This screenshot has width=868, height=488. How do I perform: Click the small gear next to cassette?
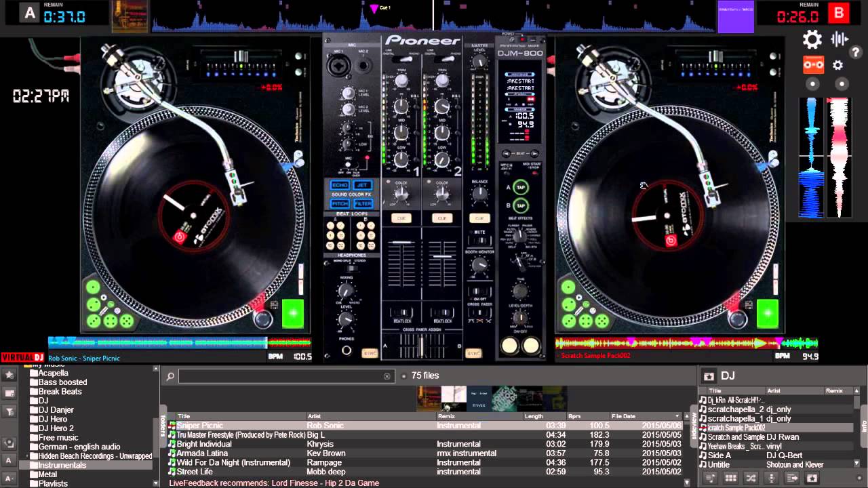tap(838, 65)
